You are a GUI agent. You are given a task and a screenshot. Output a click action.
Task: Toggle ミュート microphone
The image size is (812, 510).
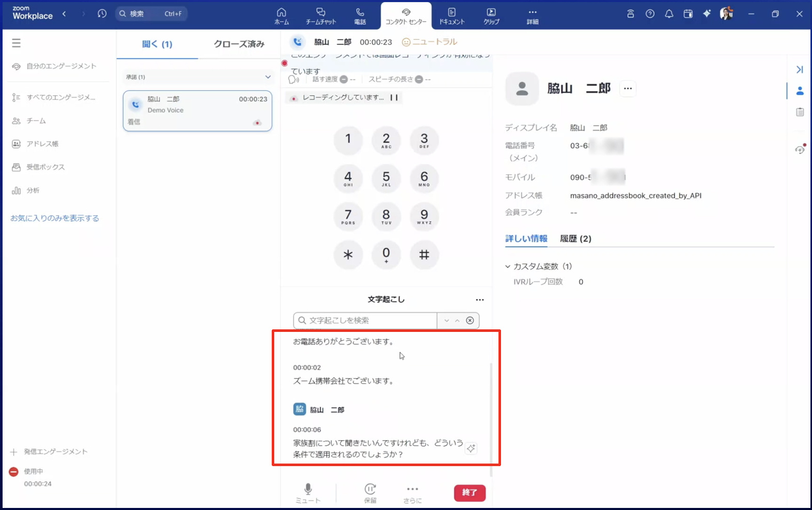pyautogui.click(x=308, y=493)
